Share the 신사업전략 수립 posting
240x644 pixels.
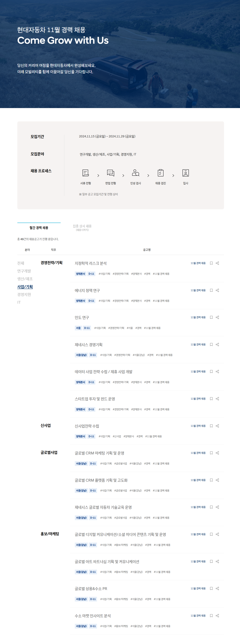(x=217, y=426)
